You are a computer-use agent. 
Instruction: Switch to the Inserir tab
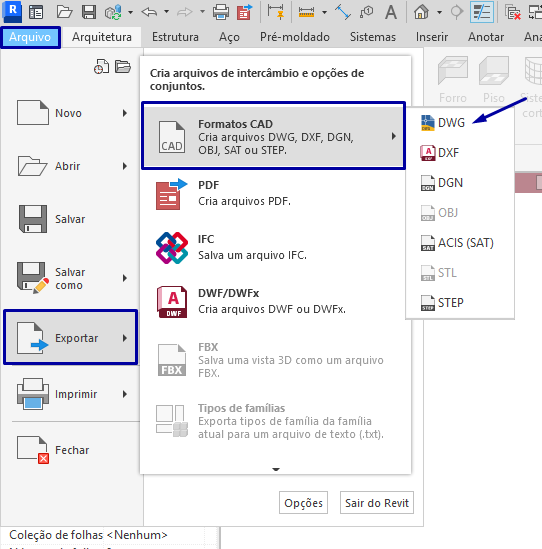click(x=432, y=37)
